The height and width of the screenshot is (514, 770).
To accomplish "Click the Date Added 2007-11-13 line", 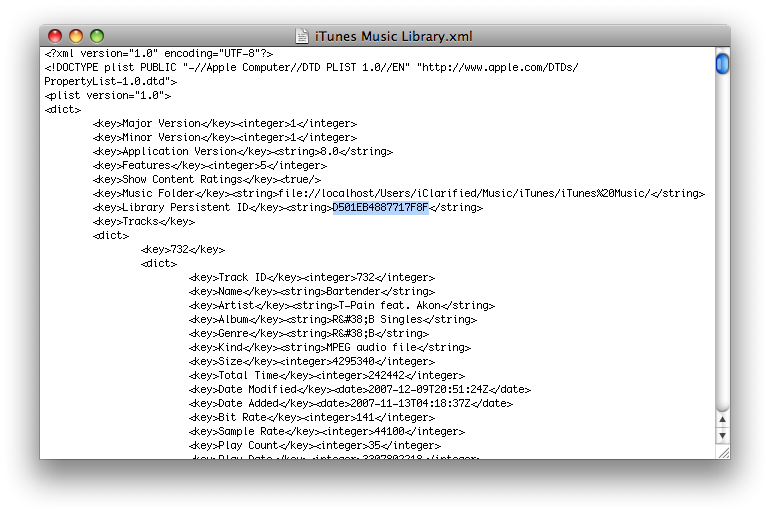I will pyautogui.click(x=351, y=404).
